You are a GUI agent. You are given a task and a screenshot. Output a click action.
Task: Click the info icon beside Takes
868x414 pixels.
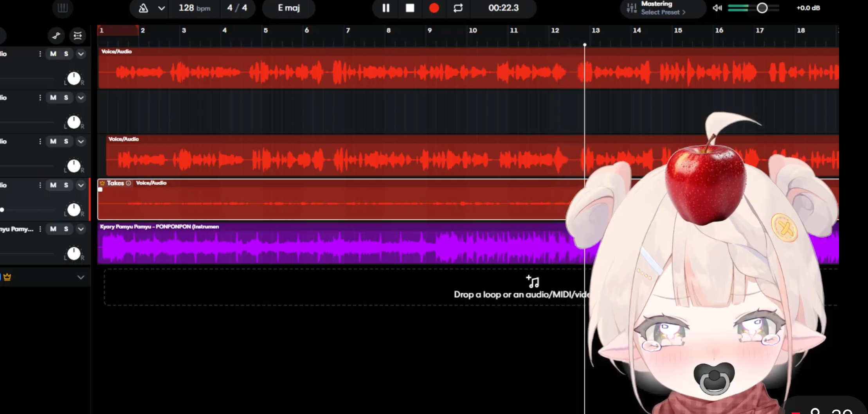click(128, 183)
